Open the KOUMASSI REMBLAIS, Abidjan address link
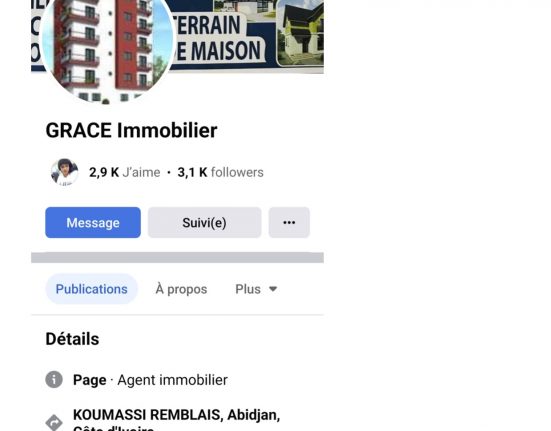 tap(176, 420)
